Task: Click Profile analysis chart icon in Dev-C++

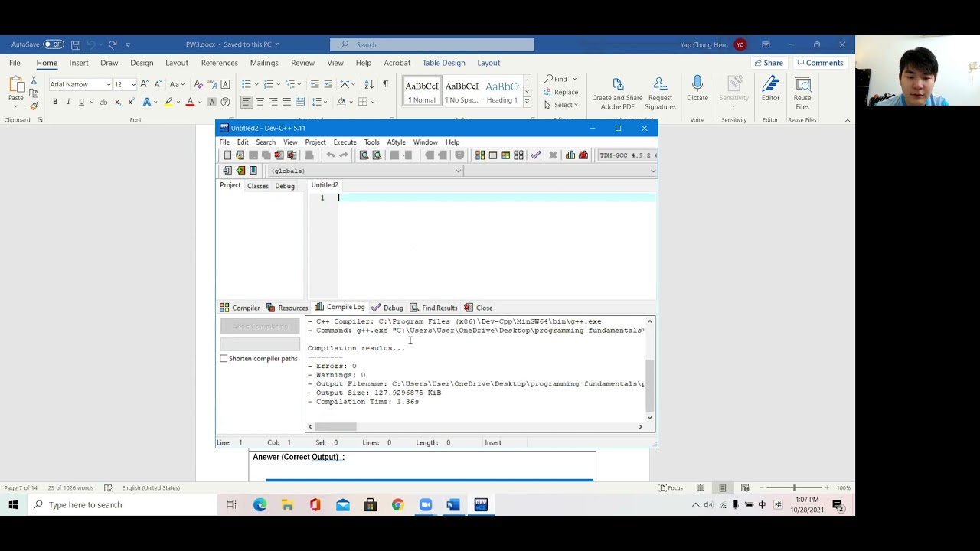Action: click(570, 155)
